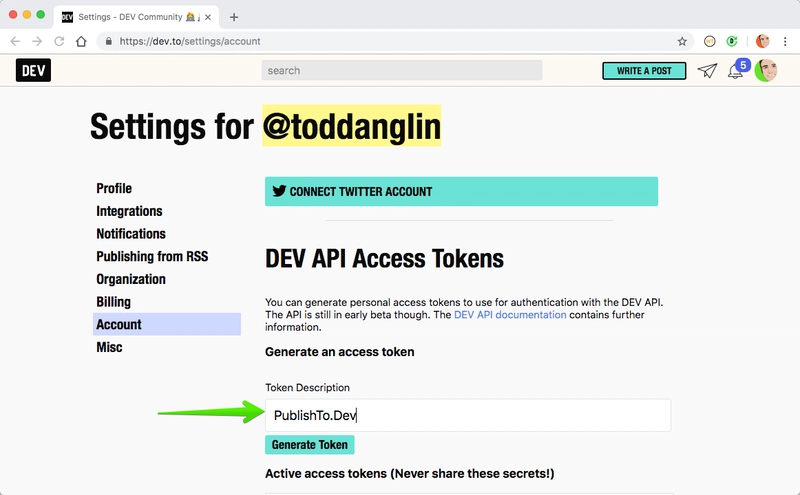This screenshot has height=495, width=800.
Task: Open the green circular browser extension icon
Action: [x=732, y=41]
